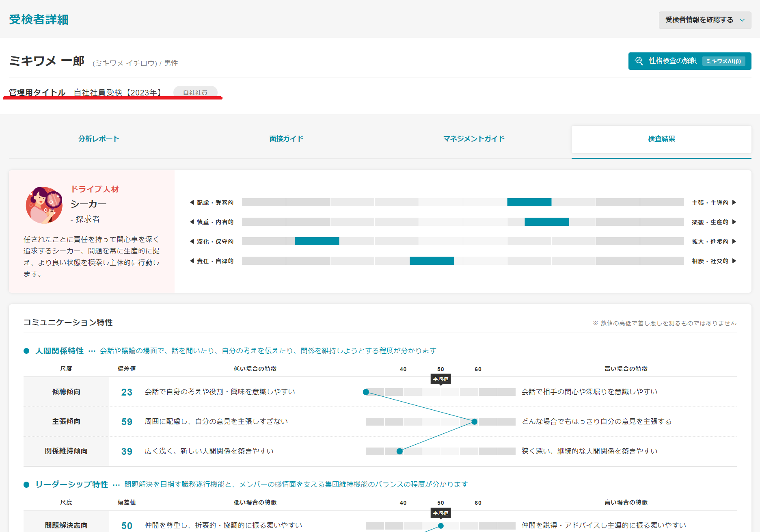The width and height of the screenshot is (760, 532).
Task: Click the ミキワメAI(β) badge
Action: point(723,61)
